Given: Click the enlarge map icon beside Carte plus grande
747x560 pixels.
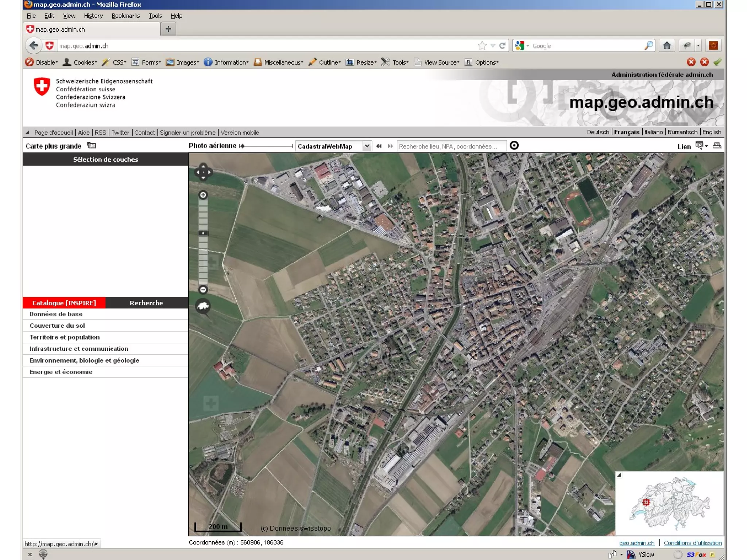Looking at the screenshot, I should (92, 146).
